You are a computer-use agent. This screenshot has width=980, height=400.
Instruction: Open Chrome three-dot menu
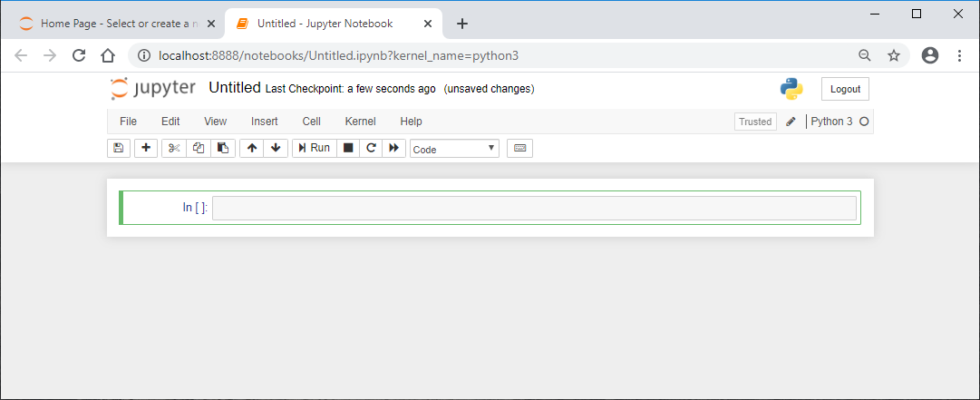click(959, 55)
